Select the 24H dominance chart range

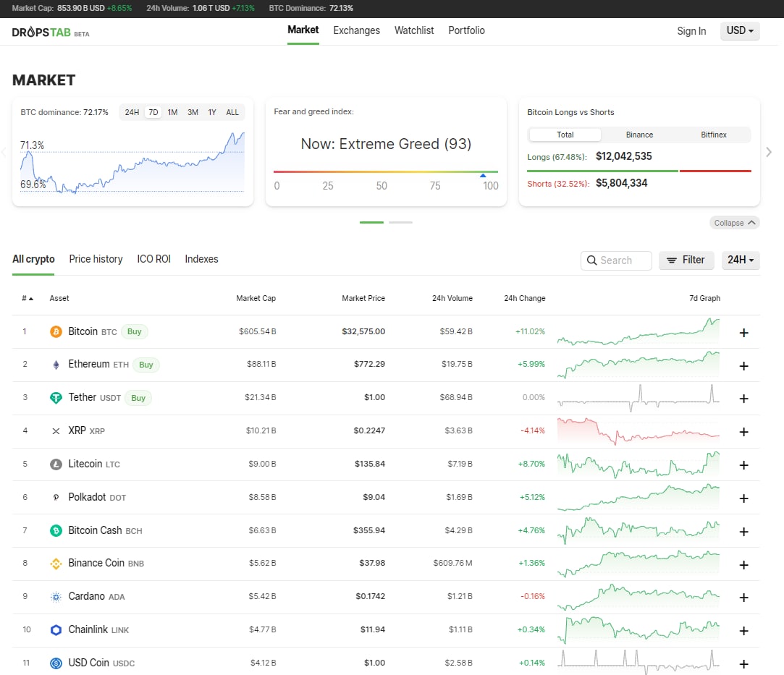(132, 112)
